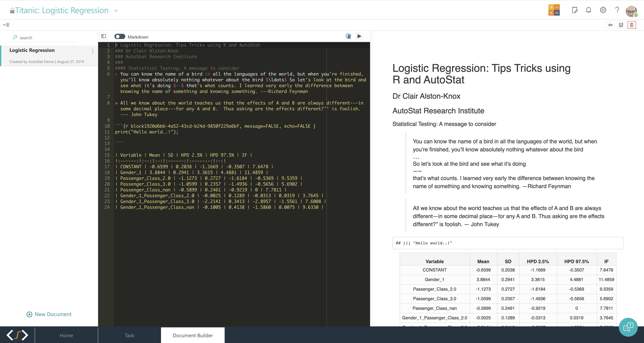644x343 pixels.
Task: Expand the Titanic: Logistic Regression title dropdown
Action: (x=116, y=10)
